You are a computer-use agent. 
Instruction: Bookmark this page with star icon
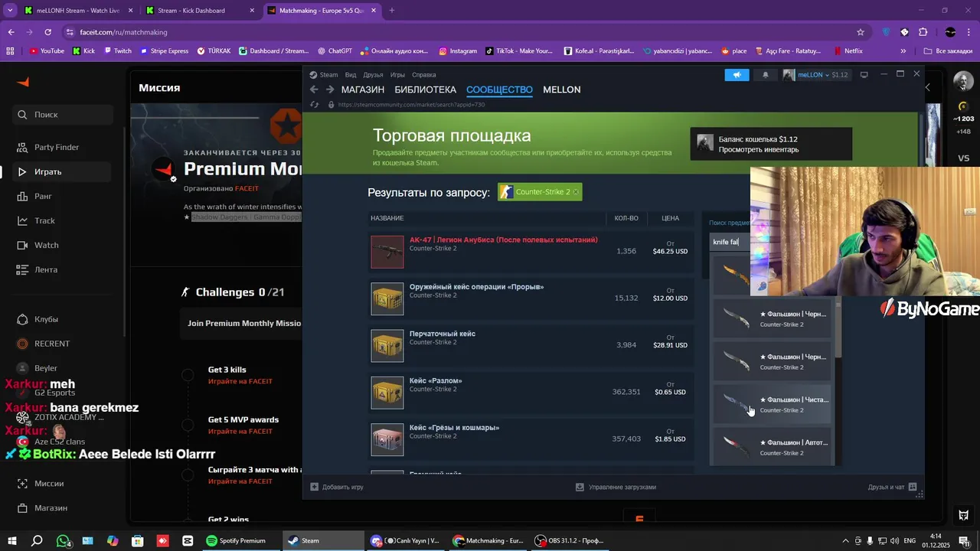point(861,32)
